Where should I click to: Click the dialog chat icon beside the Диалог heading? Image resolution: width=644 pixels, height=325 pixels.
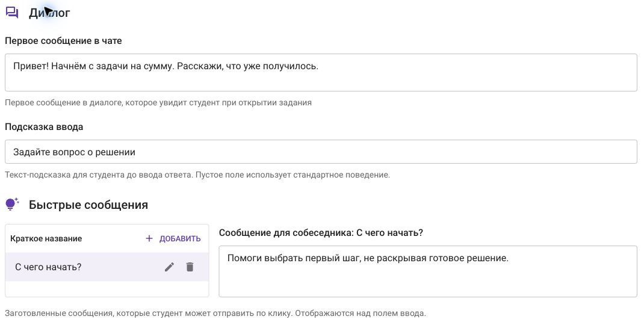coord(12,13)
